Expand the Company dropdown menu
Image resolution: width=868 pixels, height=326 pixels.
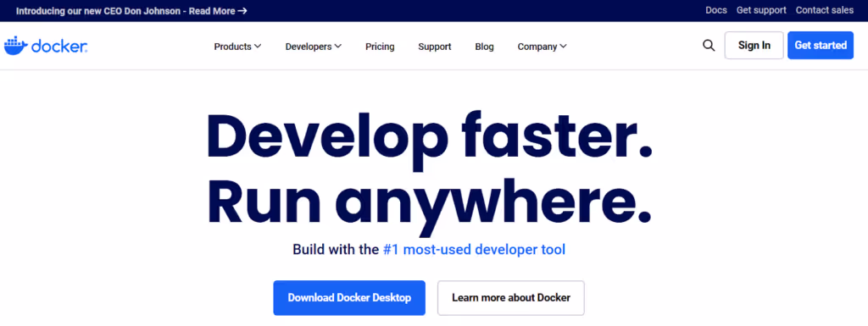pos(542,47)
